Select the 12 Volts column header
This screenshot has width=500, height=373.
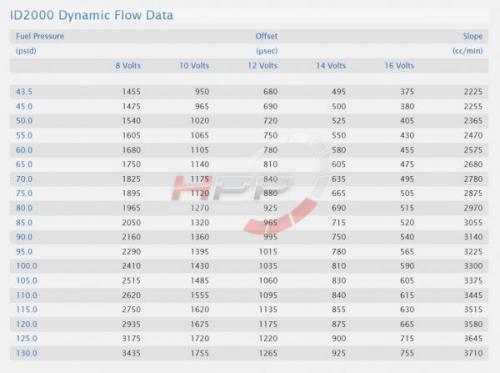(263, 66)
